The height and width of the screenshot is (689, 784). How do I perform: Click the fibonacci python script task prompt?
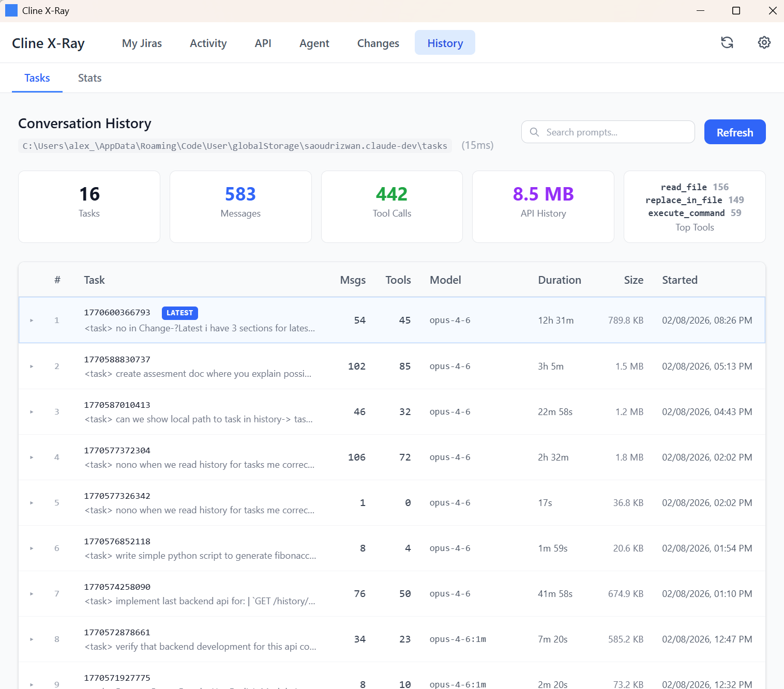(200, 556)
